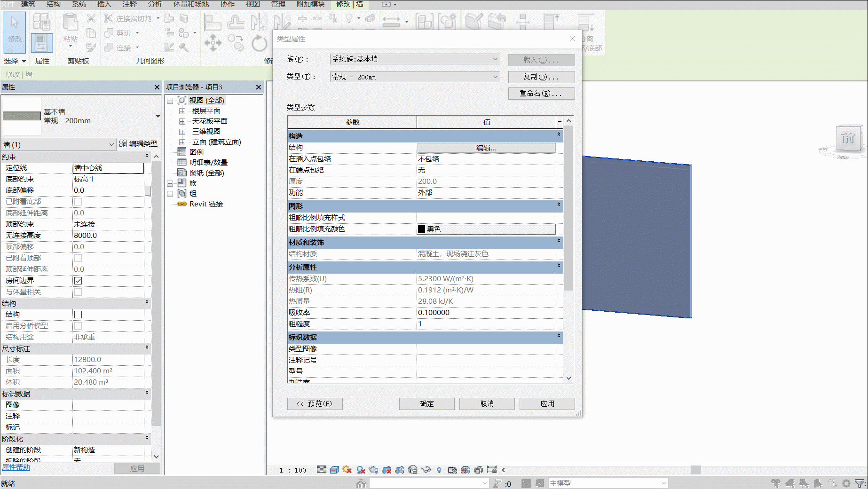Toggle the Room Bounding checkbox
This screenshot has width=868, height=489.
(x=78, y=281)
